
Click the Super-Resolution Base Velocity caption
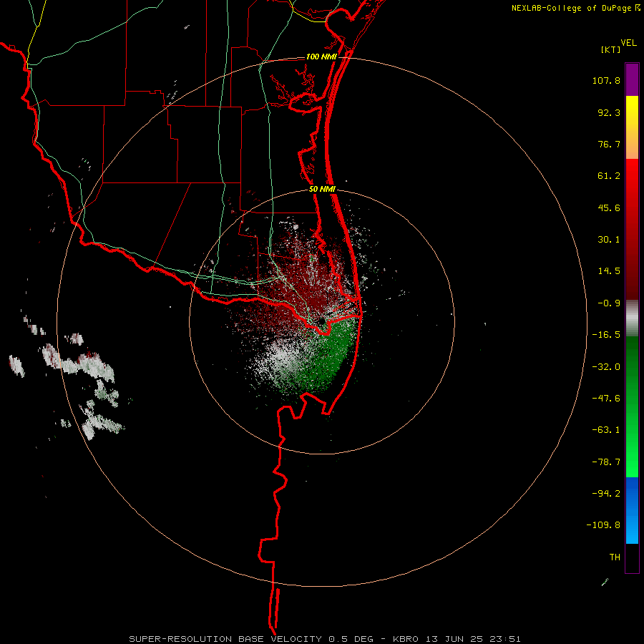[x=325, y=639]
